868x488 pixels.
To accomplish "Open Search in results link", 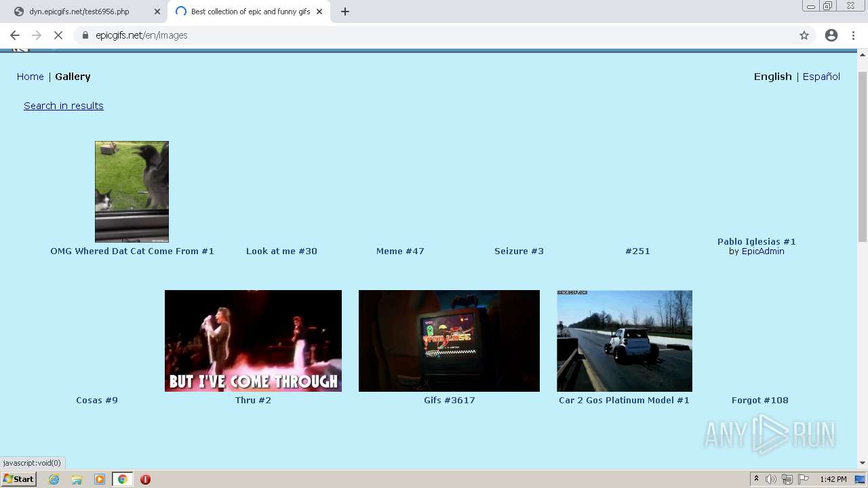I will (64, 106).
